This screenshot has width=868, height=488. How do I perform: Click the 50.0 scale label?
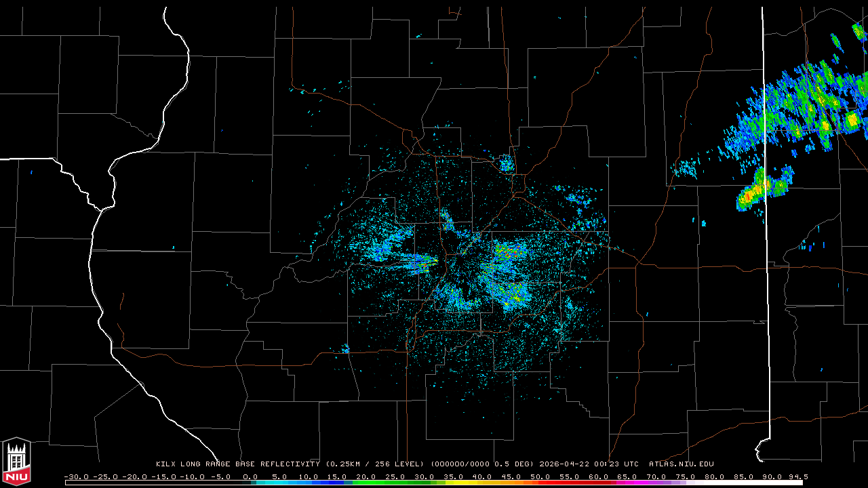(x=540, y=476)
